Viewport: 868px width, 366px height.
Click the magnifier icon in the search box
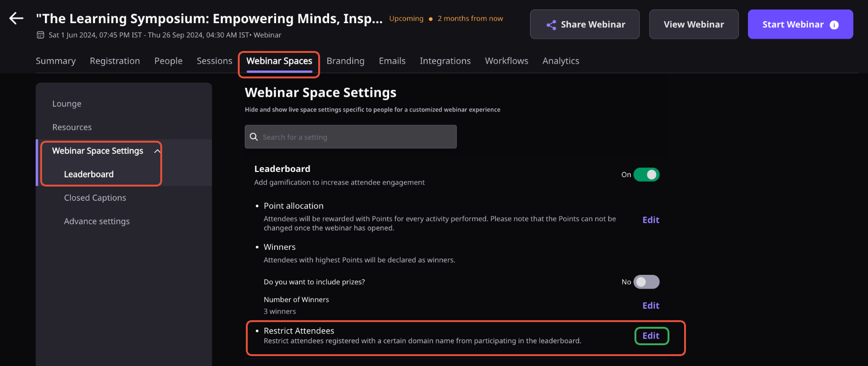click(254, 137)
